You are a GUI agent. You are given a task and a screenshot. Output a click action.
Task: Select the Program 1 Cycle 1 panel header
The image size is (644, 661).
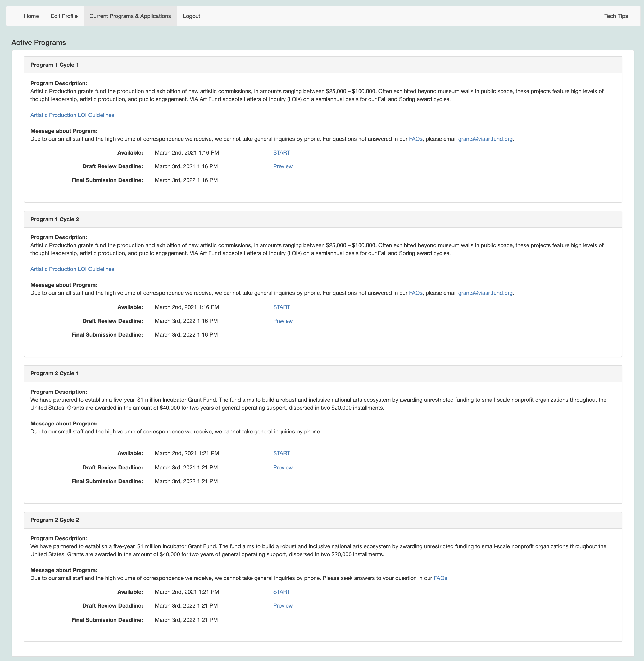tap(323, 65)
